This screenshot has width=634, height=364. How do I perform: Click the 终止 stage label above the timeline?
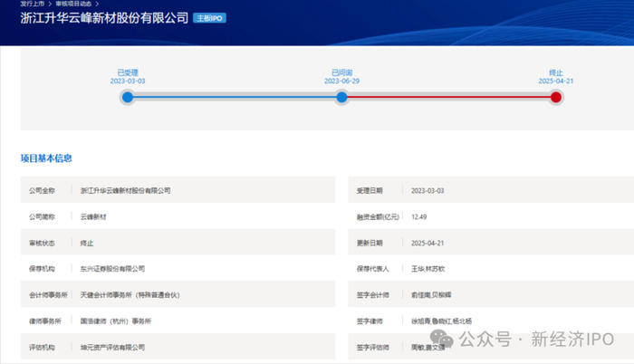pyautogui.click(x=556, y=72)
